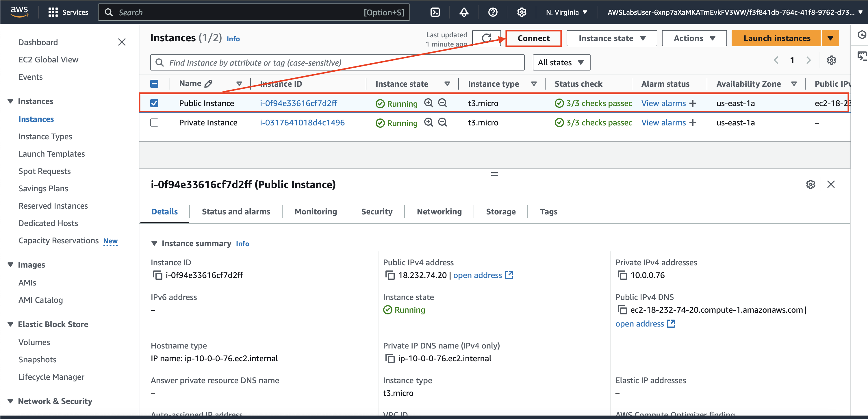
Task: Expand the All states filter dropdown
Action: point(561,62)
